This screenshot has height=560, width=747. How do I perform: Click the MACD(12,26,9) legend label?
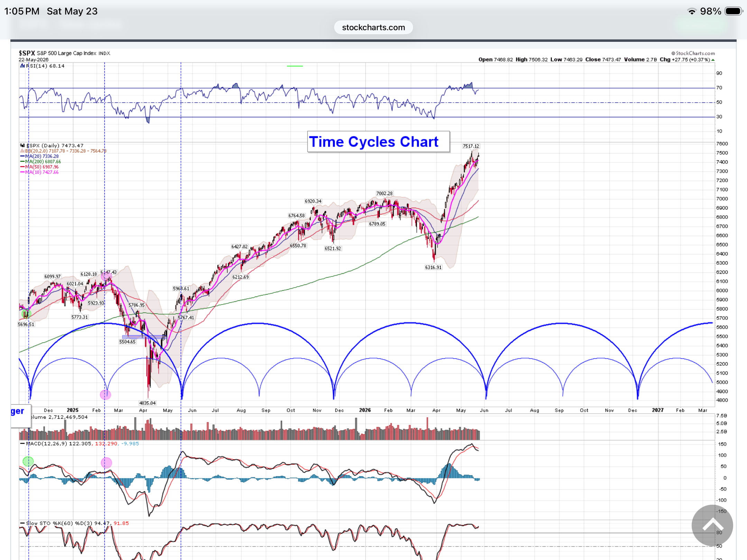point(46,444)
